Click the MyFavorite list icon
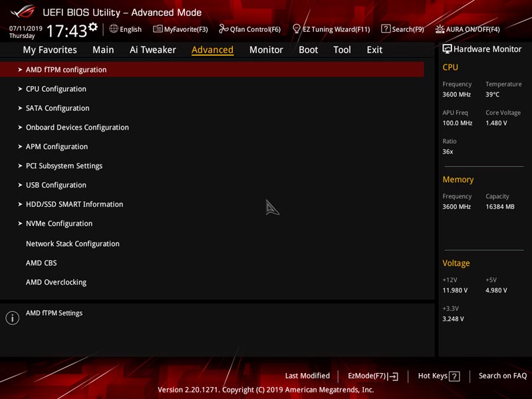 (158, 29)
